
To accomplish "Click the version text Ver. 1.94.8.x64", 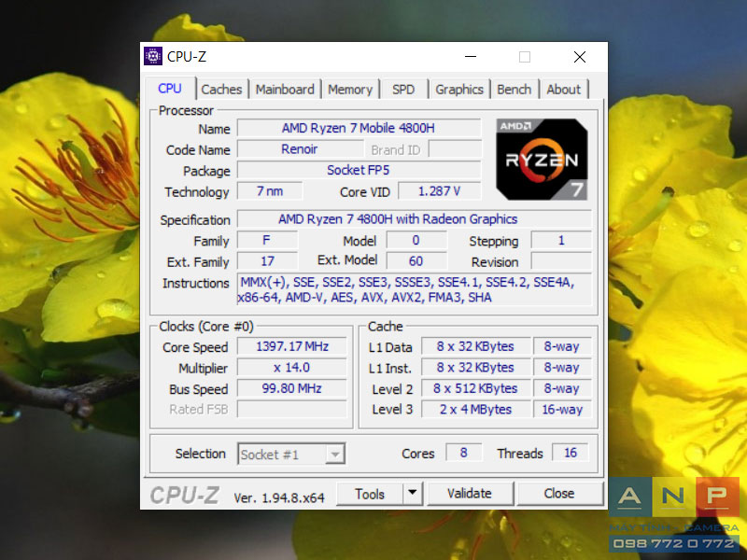I will 279,498.
